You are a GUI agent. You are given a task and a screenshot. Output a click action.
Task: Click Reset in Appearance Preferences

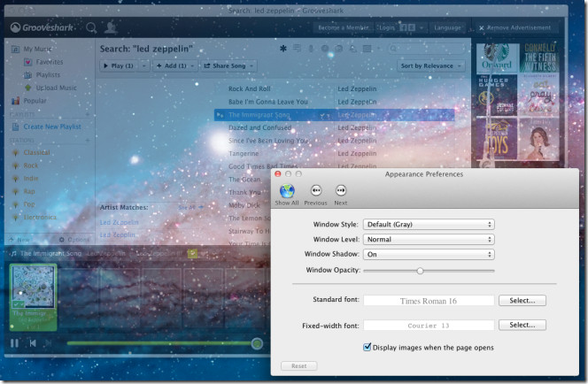coord(299,366)
